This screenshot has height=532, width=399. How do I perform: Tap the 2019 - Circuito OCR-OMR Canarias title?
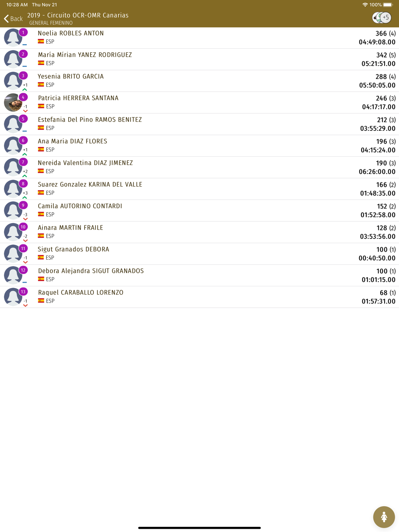78,15
